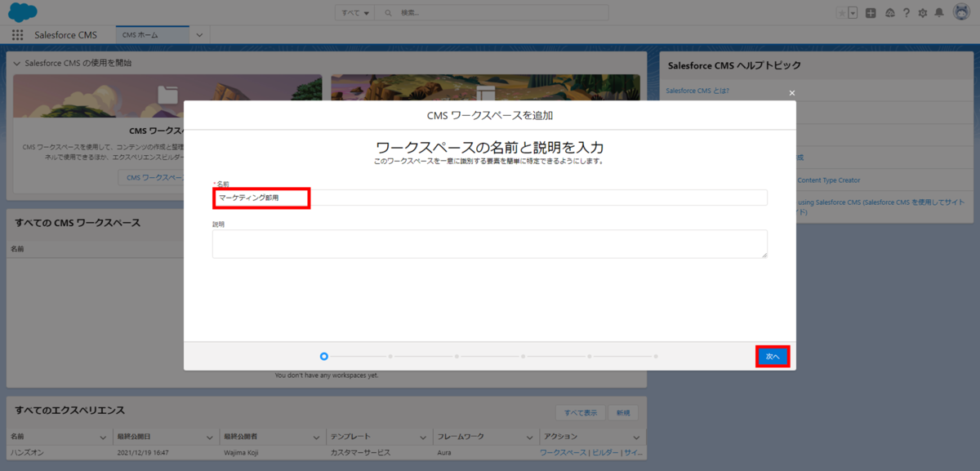The height and width of the screenshot is (471, 980).
Task: Click the Salesforce CMS app name label
Action: click(65, 35)
